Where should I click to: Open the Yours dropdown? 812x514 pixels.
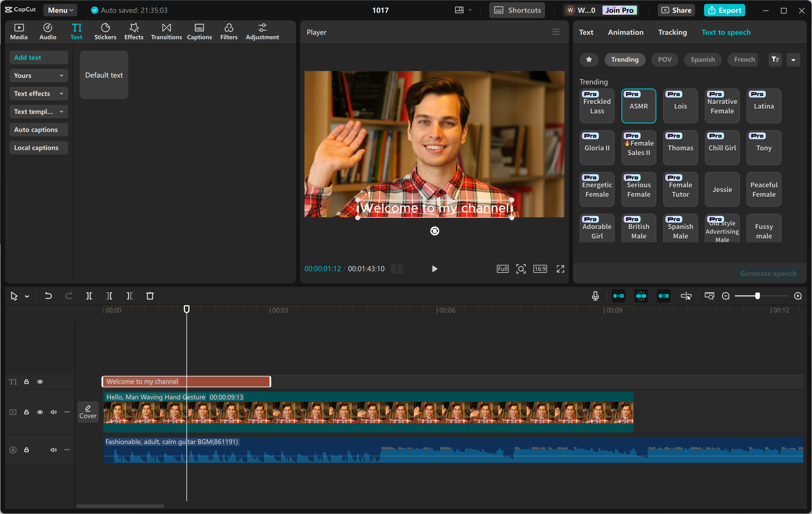pyautogui.click(x=38, y=75)
